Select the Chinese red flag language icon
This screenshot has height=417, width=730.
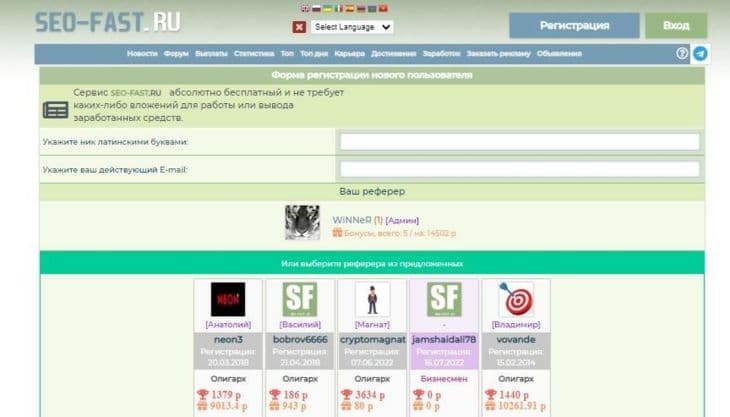tap(383, 8)
